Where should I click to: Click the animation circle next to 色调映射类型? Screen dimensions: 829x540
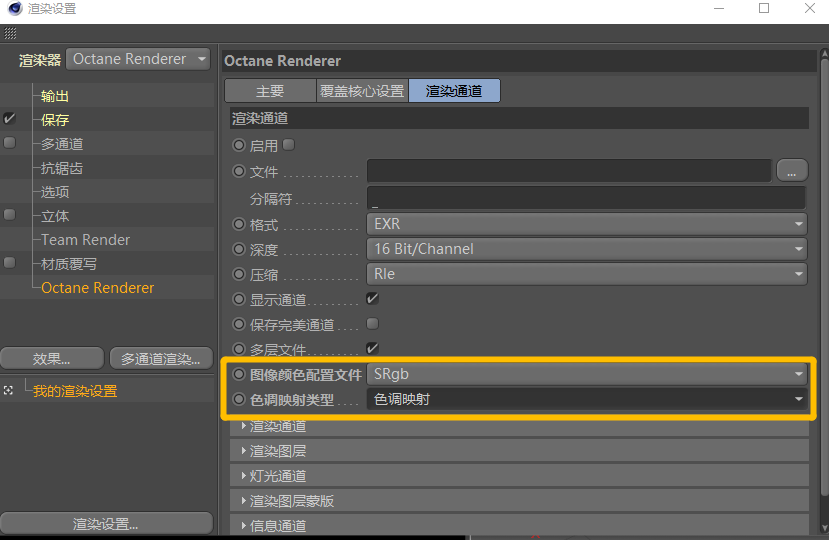pos(239,399)
